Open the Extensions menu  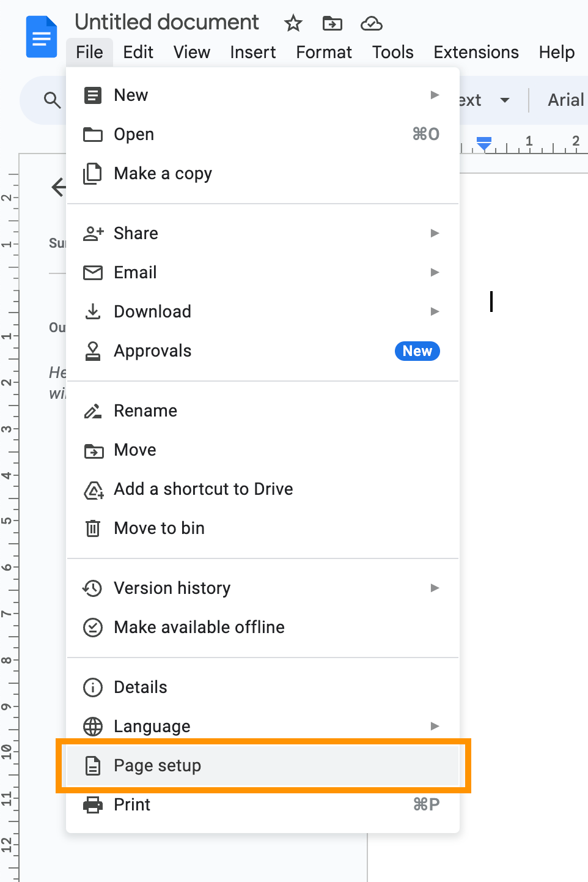pyautogui.click(x=476, y=52)
